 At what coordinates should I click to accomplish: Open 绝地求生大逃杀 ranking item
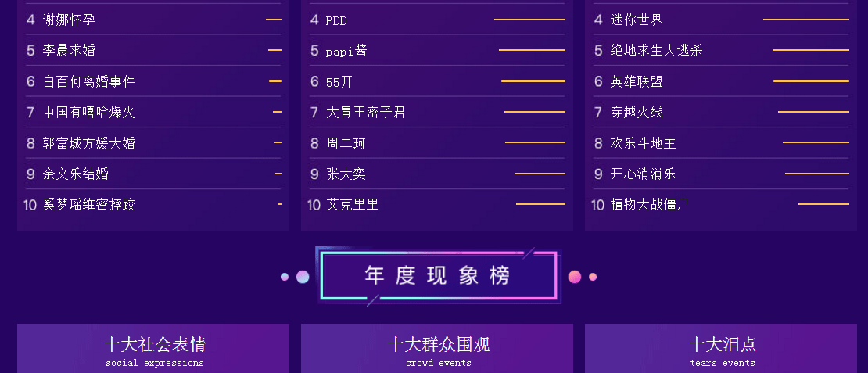721,50
